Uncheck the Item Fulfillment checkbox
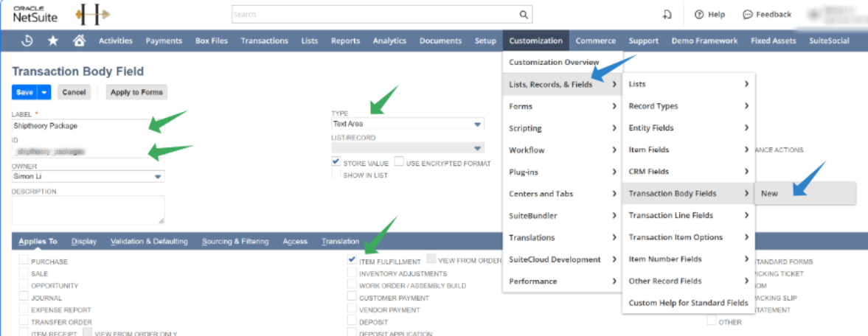The image size is (868, 336). pos(352,260)
